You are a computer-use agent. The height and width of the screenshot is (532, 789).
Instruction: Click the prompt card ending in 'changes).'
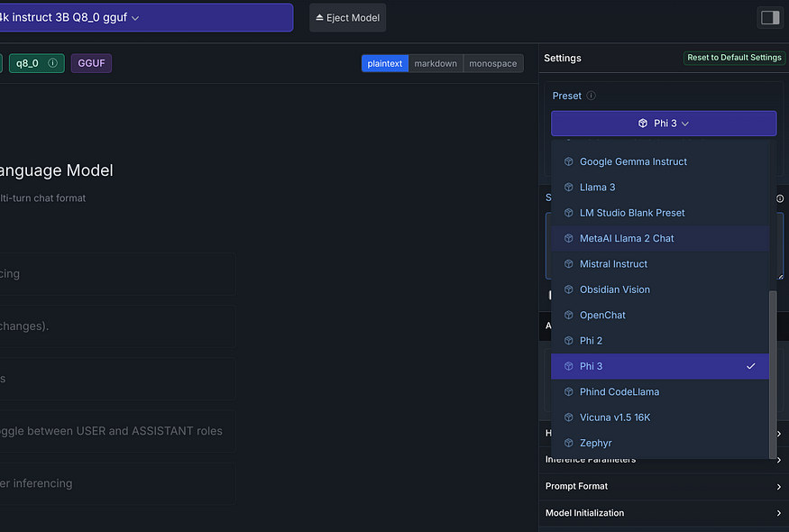(118, 326)
